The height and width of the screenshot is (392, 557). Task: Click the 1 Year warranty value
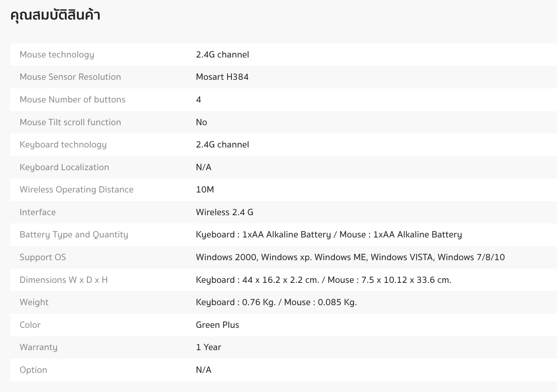coord(208,347)
